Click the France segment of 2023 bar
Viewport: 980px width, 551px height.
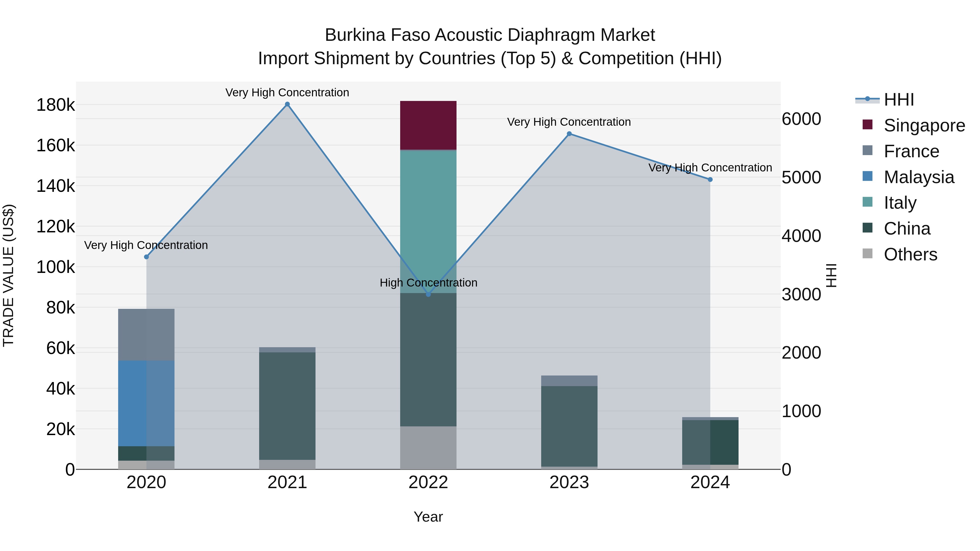pyautogui.click(x=569, y=381)
